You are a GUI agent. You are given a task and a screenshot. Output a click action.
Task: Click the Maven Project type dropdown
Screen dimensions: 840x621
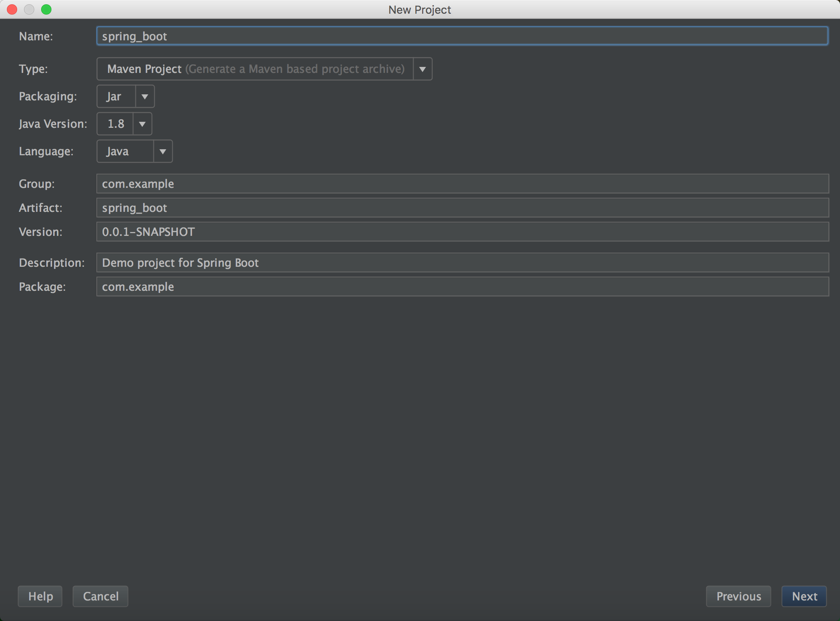click(423, 69)
